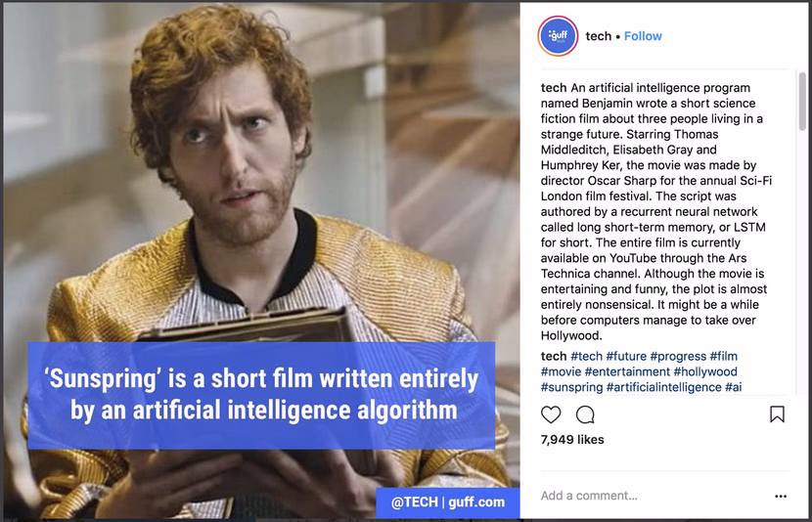Screen dimensions: 812x522
Task: Open the guff tech profile avatar
Action: click(x=558, y=36)
